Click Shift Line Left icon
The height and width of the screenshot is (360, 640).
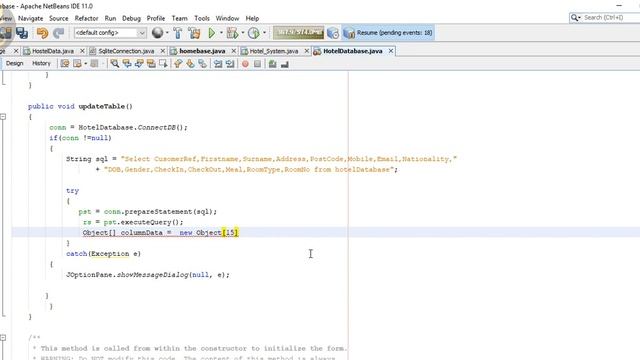pos(218,64)
